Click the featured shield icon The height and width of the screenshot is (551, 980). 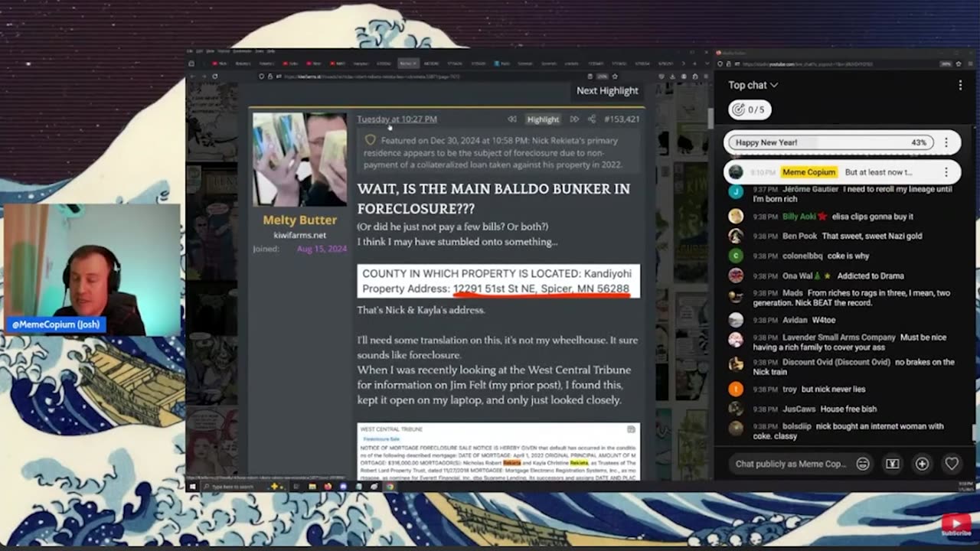(x=370, y=141)
